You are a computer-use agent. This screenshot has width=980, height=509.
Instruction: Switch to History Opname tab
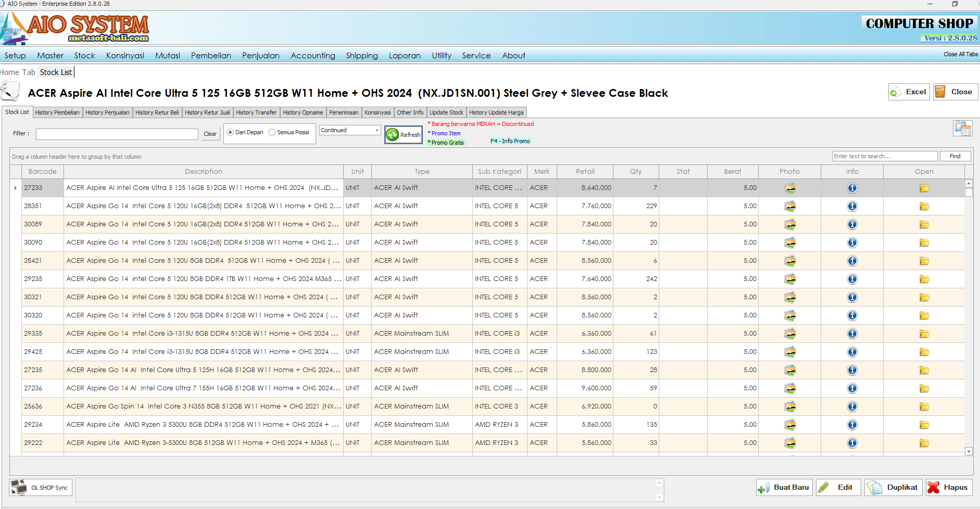pyautogui.click(x=303, y=112)
